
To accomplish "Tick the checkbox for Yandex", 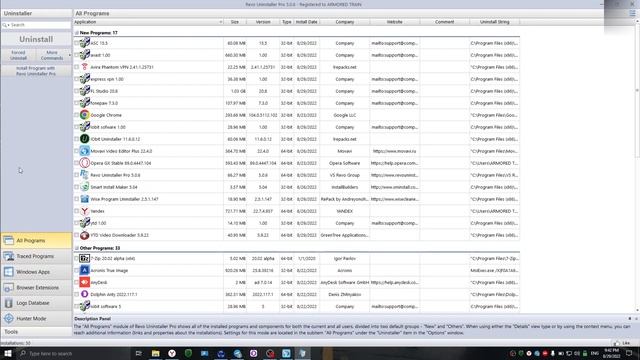I will point(76,211).
